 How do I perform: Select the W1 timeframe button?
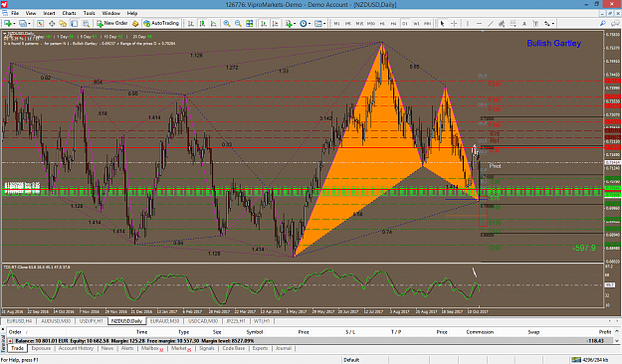point(416,24)
